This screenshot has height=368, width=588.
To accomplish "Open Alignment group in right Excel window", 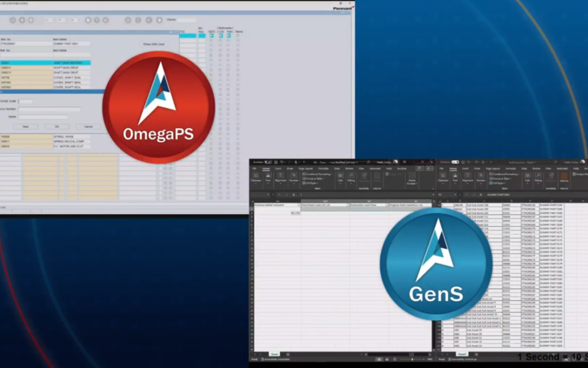I will (468, 177).
